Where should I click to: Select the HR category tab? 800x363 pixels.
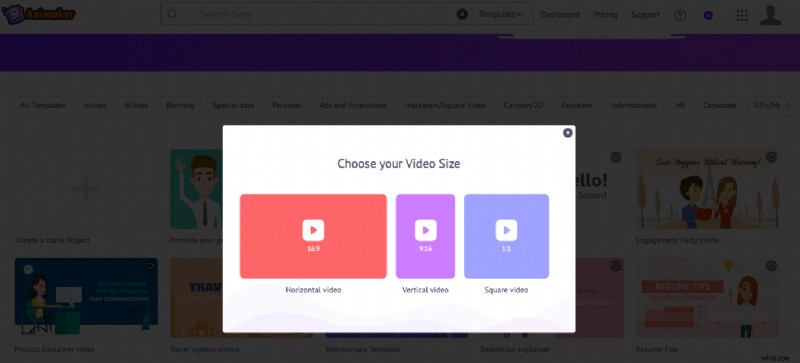click(x=680, y=105)
